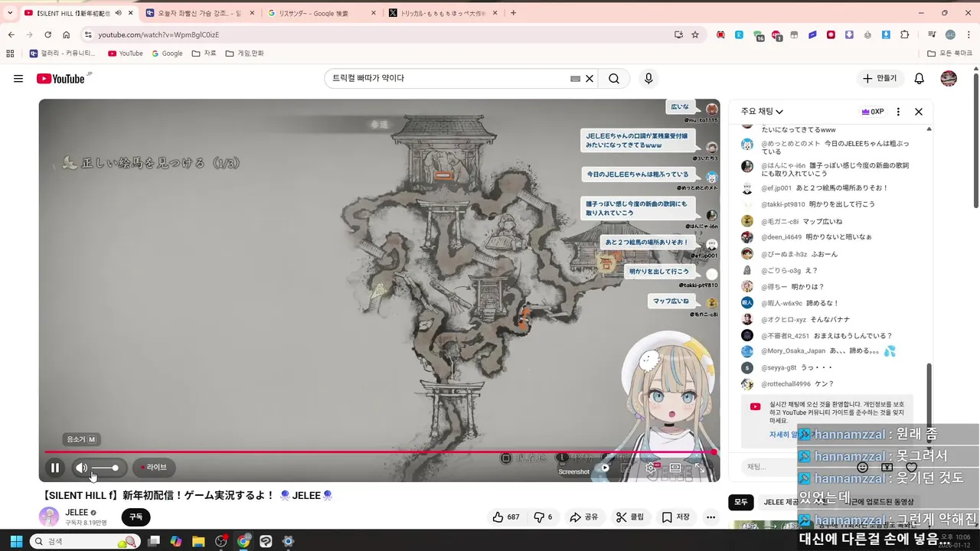980x551 pixels.
Task: Open on-screen keyboard icon in search box
Action: pyautogui.click(x=575, y=79)
